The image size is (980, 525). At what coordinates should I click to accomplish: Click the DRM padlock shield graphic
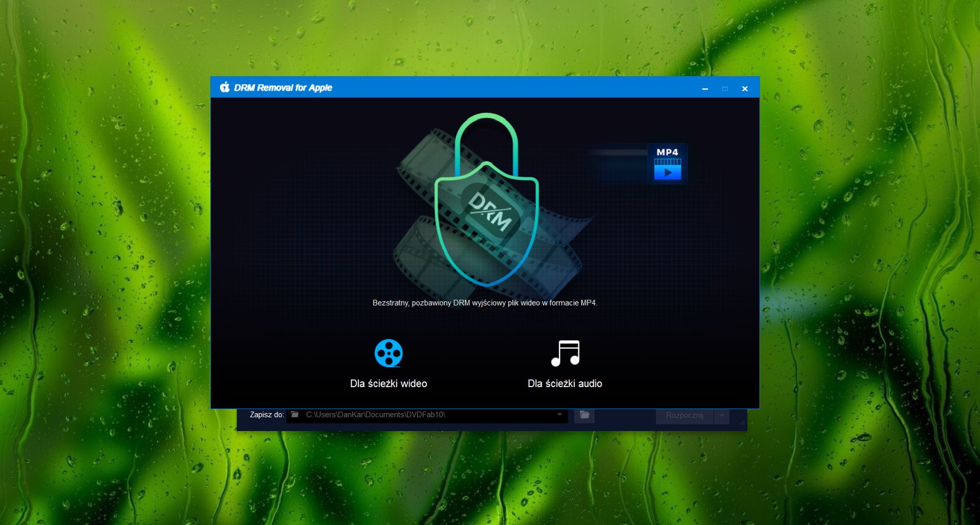[487, 200]
